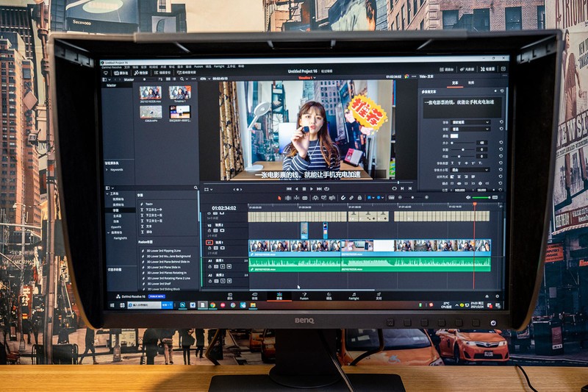This screenshot has height=392, width=588.
Task: Click the font size slider in Inspector
Action: 464,143
